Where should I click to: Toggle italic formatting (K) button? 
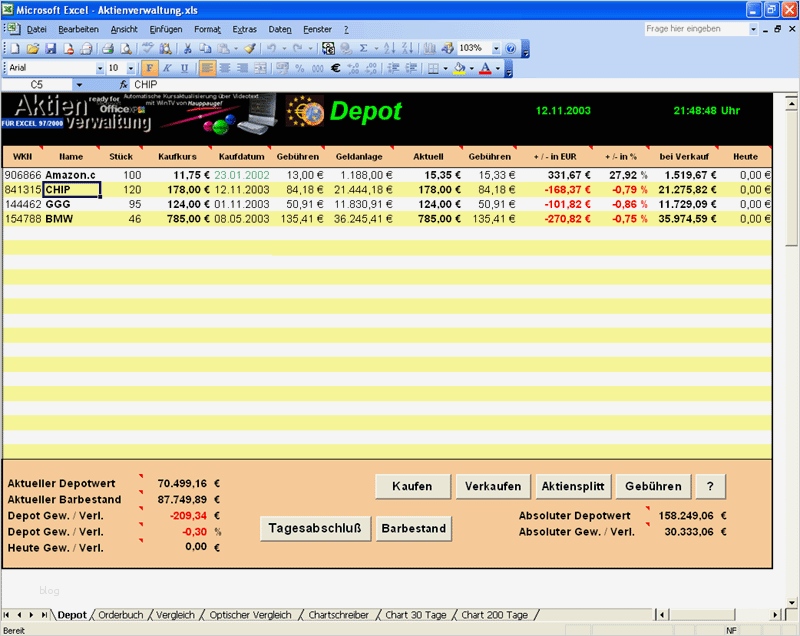tap(167, 68)
